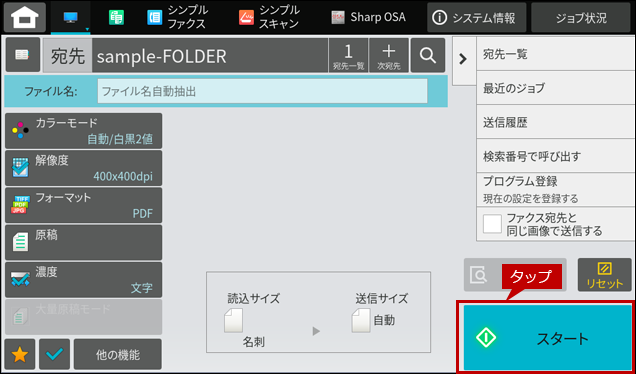This screenshot has height=374, width=636.
Task: Open カラーモード setting
Action: (84, 131)
